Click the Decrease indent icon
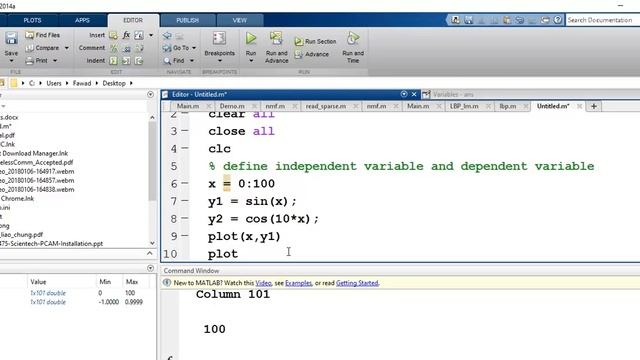This screenshot has width=640, height=360. pyautogui.click(x=139, y=61)
